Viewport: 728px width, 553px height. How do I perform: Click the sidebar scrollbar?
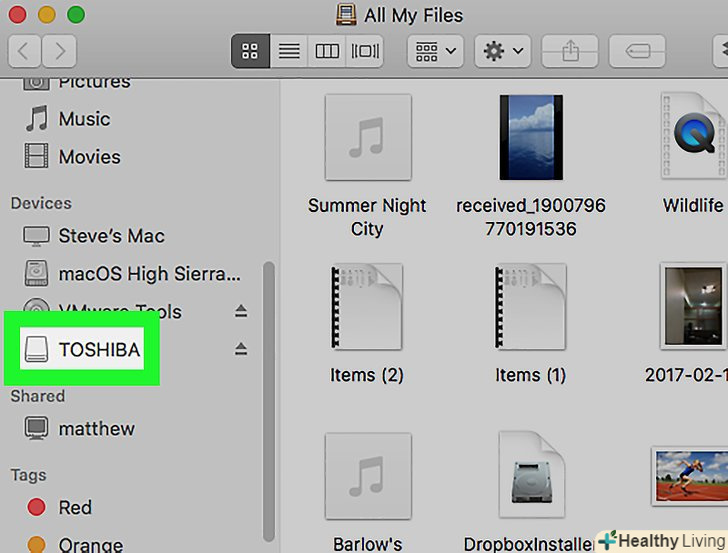[x=269, y=402]
